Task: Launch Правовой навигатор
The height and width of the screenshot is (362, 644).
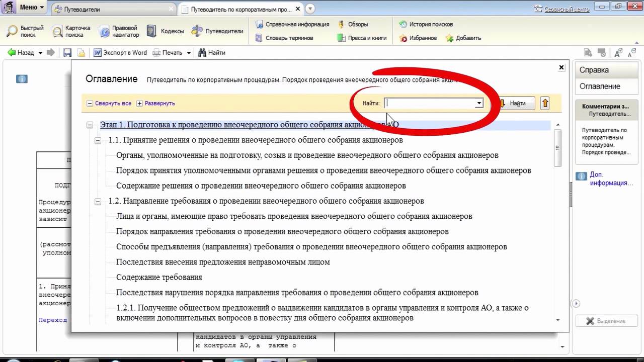Action: point(119,31)
